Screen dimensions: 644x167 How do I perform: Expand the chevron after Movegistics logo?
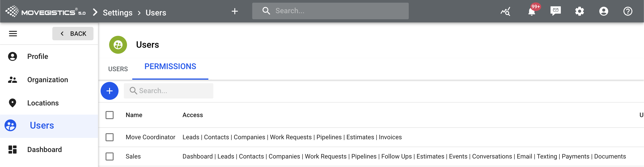click(x=95, y=12)
